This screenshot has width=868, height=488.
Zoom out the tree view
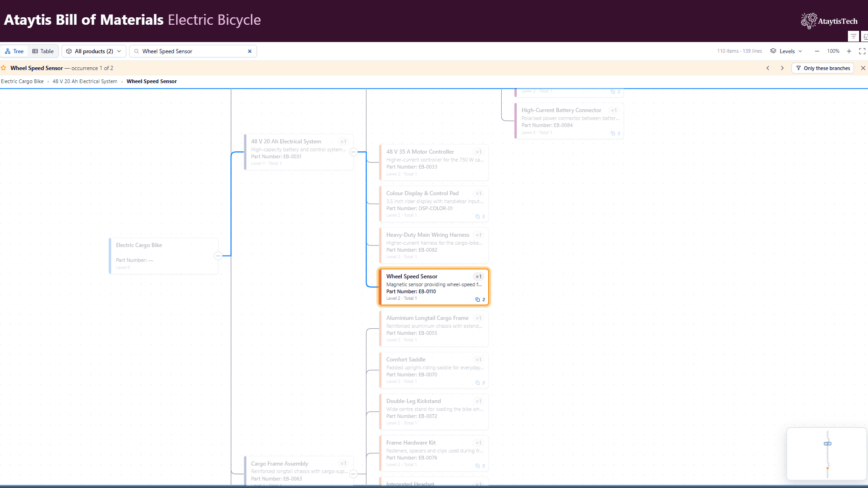pyautogui.click(x=817, y=51)
